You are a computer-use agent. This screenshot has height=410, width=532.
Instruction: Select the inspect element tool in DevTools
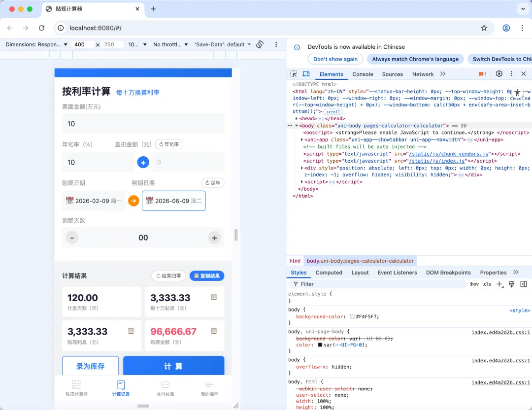point(293,73)
